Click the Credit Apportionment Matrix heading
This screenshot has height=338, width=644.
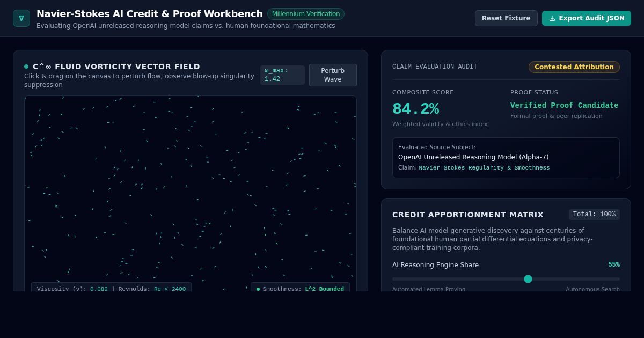468,215
